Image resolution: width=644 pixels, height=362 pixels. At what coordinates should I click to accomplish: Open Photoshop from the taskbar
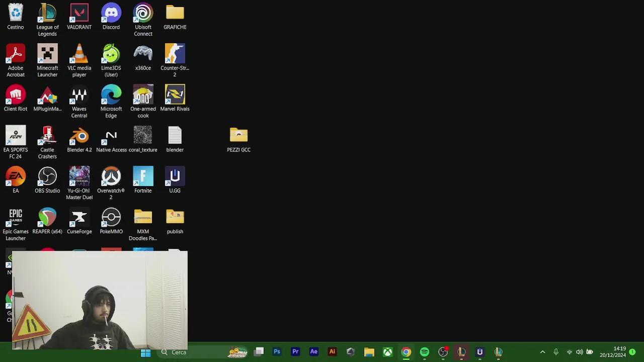[277, 352]
